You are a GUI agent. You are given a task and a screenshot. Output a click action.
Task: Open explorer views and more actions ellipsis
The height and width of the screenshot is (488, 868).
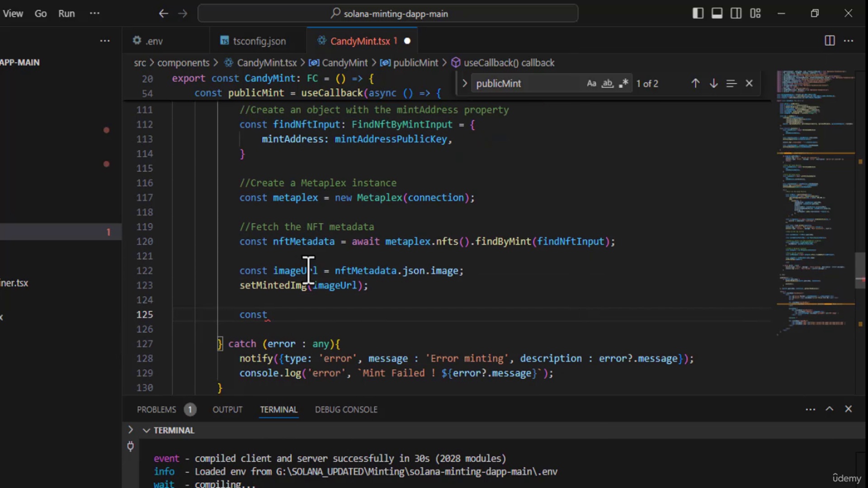click(x=105, y=41)
